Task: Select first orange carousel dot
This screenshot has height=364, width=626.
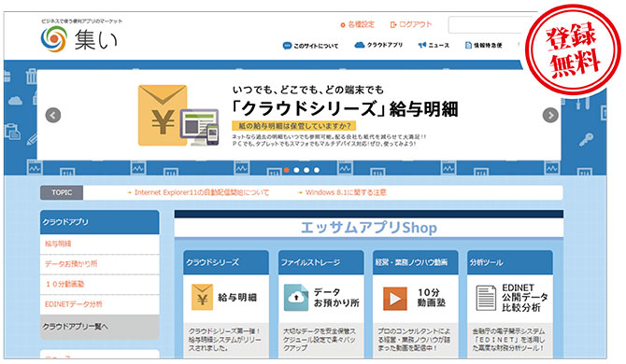Action: [286, 170]
